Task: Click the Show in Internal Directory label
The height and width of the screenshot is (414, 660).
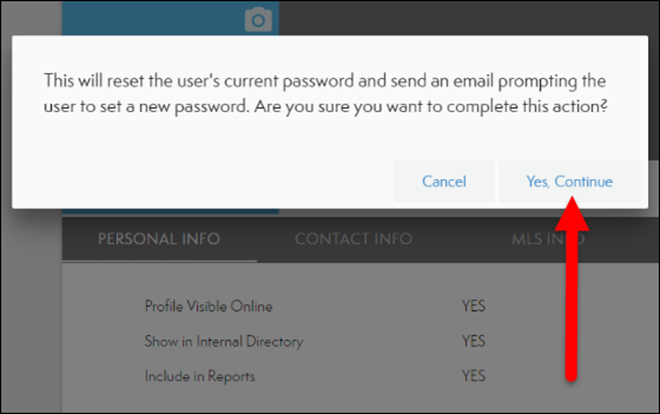Action: point(223,341)
